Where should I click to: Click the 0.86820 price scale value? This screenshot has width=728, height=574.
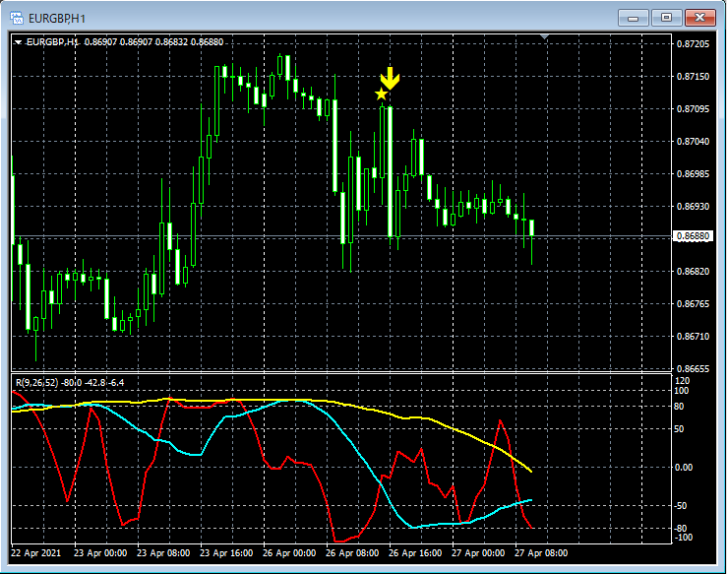coord(694,272)
